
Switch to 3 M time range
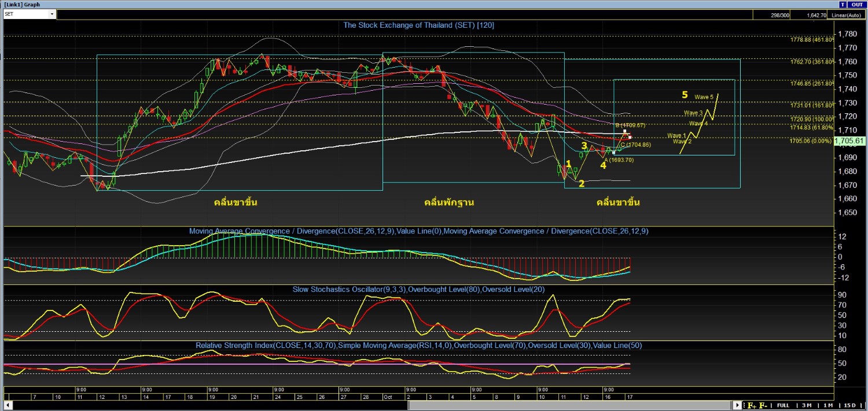tap(807, 405)
